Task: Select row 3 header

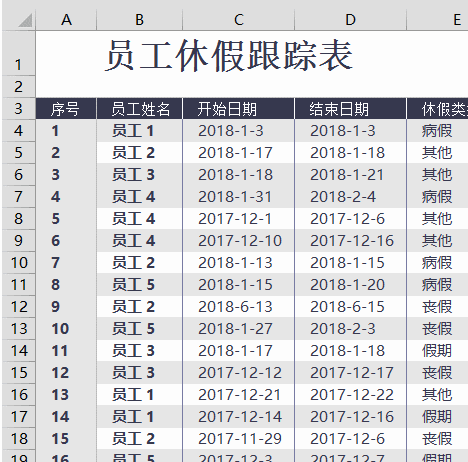Action: (19, 109)
